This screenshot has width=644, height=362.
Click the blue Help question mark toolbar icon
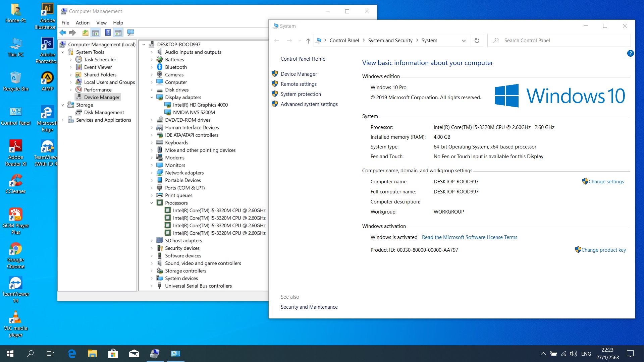[108, 33]
